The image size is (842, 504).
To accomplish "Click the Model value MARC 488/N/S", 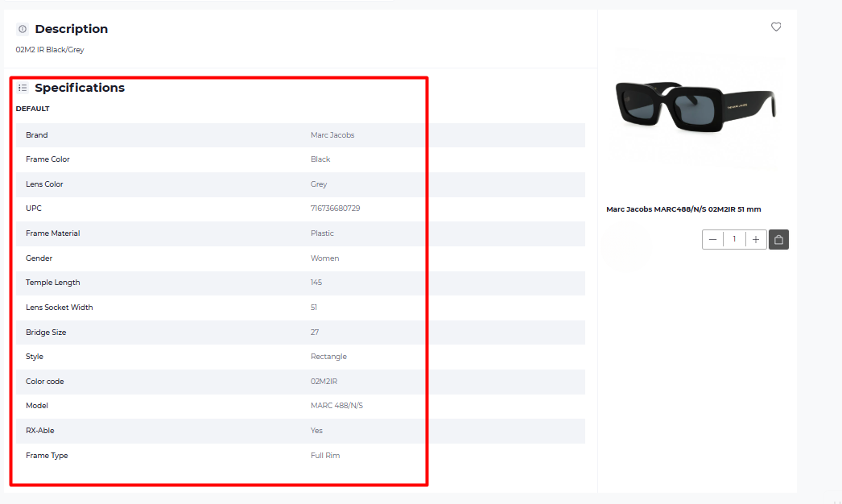I will [336, 406].
